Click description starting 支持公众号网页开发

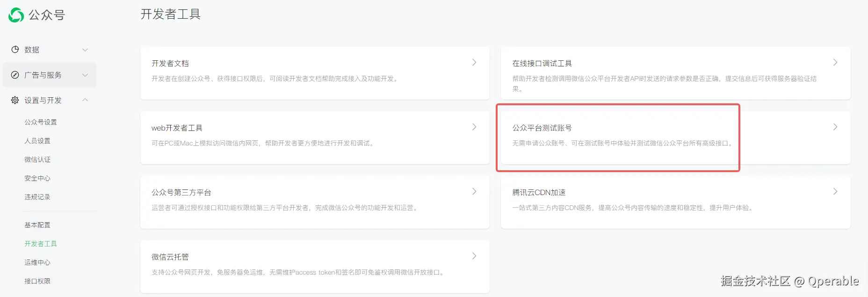click(x=299, y=272)
